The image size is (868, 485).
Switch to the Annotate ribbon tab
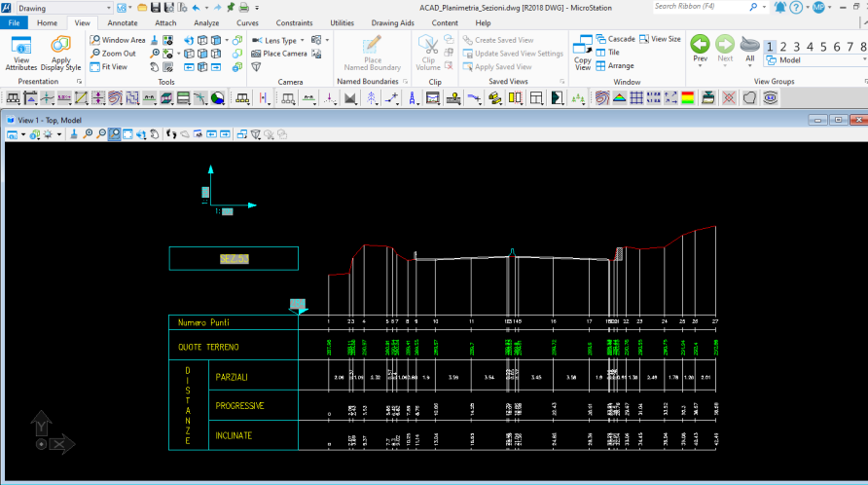(123, 22)
